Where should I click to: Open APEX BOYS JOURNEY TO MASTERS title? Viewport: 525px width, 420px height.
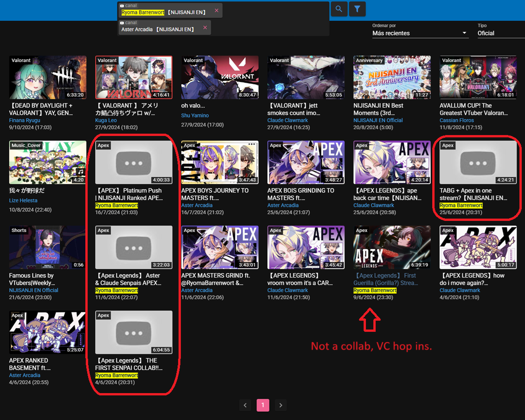pos(215,194)
